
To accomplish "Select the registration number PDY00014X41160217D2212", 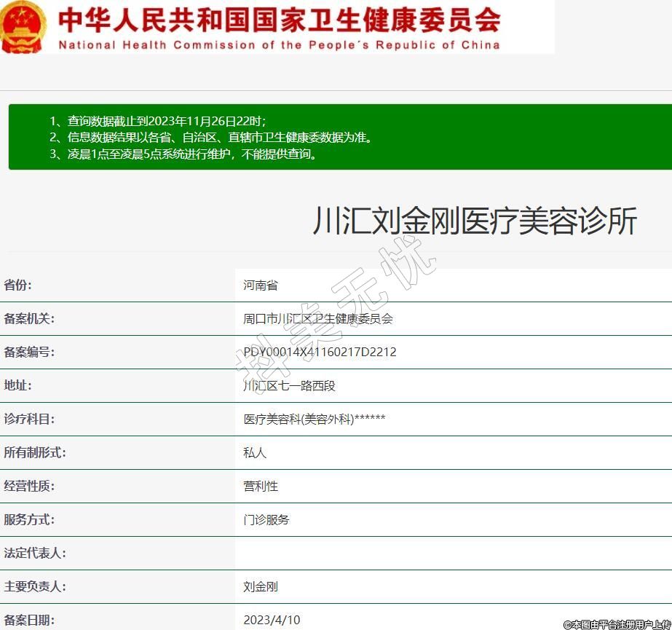I will tap(320, 352).
